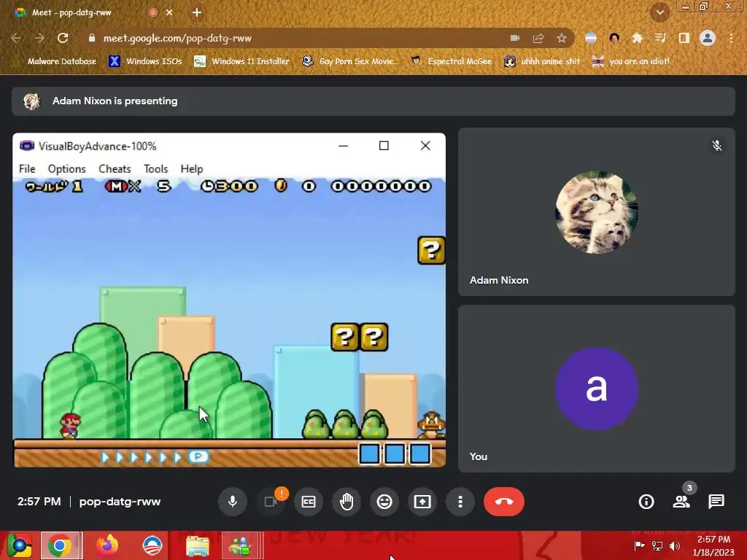Image resolution: width=747 pixels, height=560 pixels.
Task: Open the emoji reactions button
Action: pyautogui.click(x=384, y=502)
